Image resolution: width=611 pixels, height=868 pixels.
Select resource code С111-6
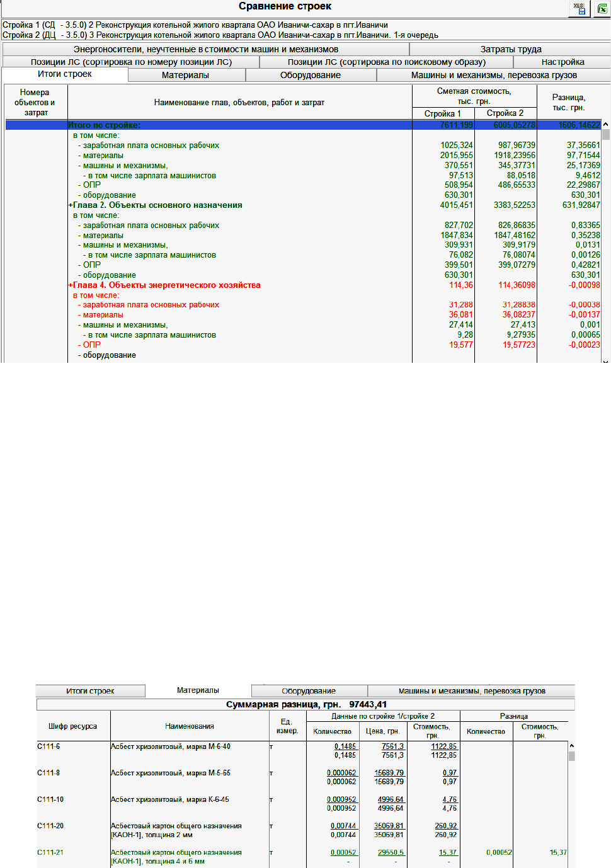[x=49, y=746]
